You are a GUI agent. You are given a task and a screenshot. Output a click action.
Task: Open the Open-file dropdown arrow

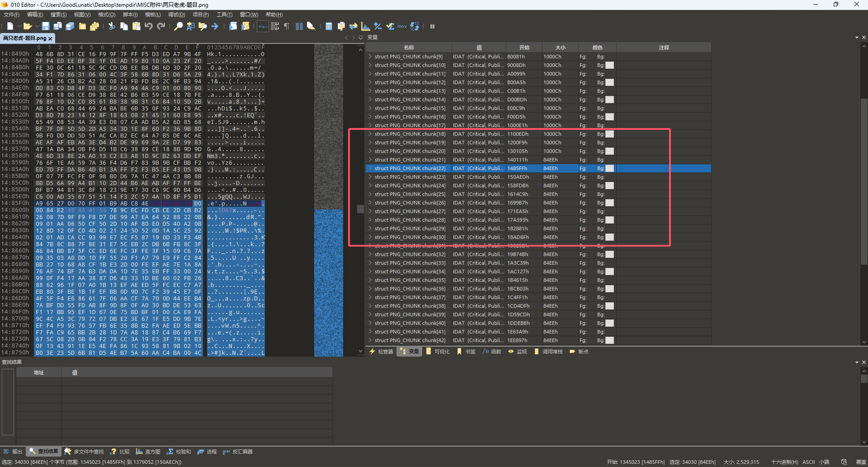(37, 26)
